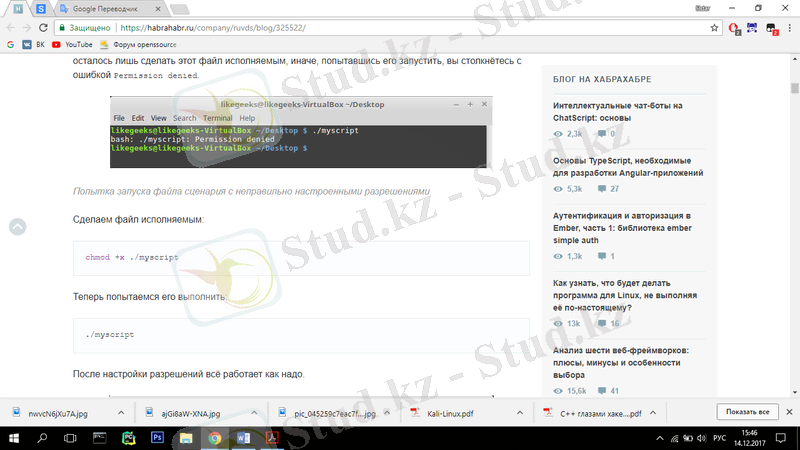Expand options for Kali-Linux.pdf download

(519, 413)
